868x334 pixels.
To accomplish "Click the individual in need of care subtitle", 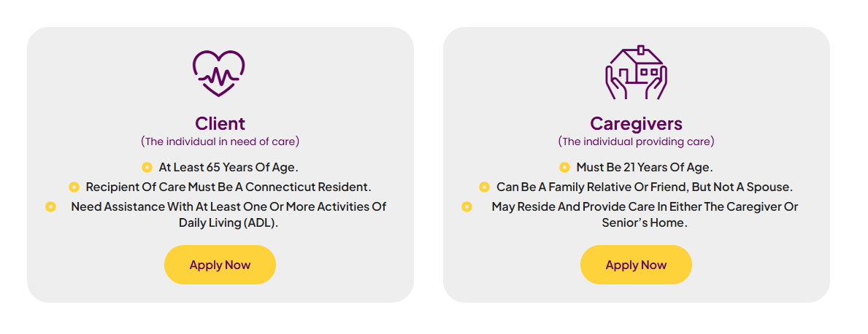I will [x=220, y=141].
